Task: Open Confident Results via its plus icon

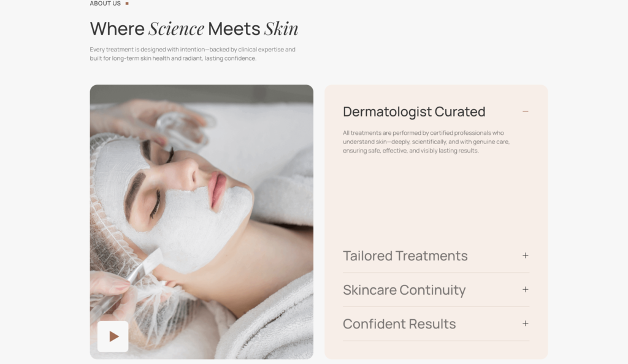Action: coord(526,323)
